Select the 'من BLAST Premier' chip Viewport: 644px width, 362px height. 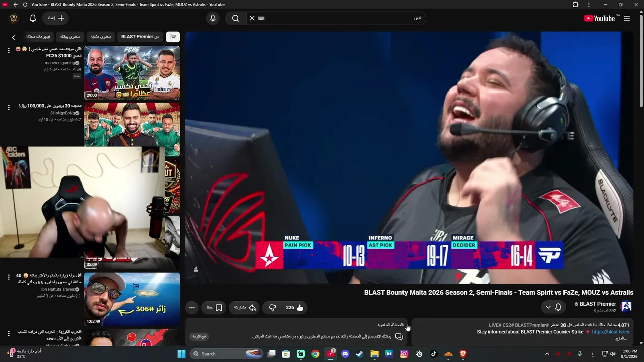pos(140,37)
